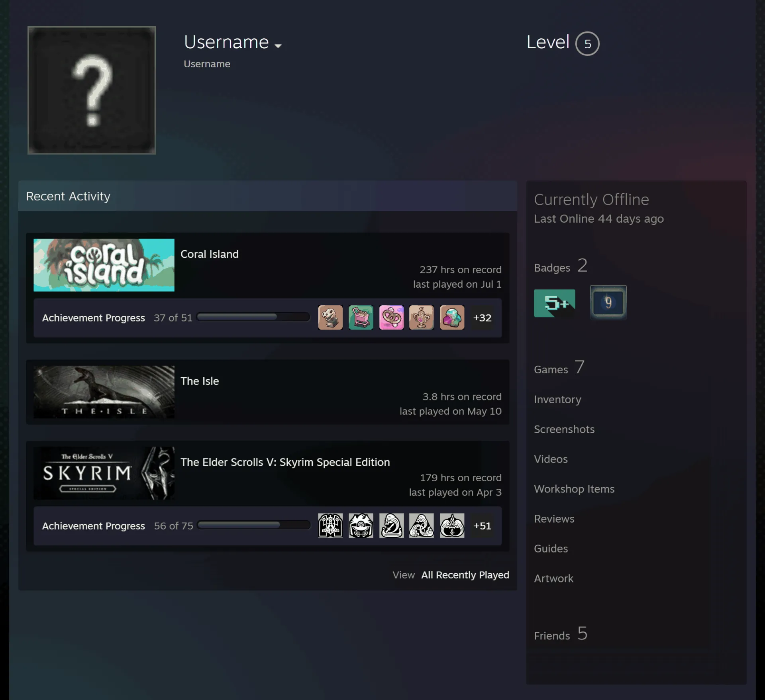Open the second Skyrim achievement icon
765x700 pixels.
361,525
